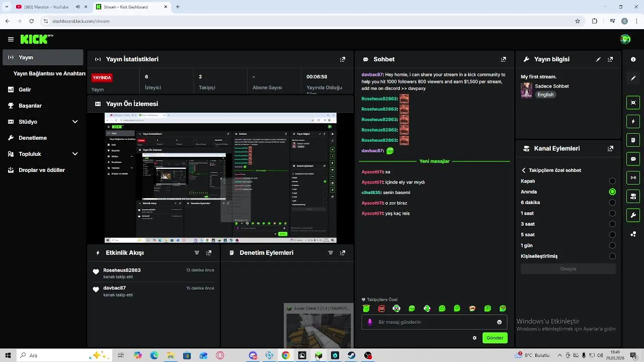The height and width of the screenshot is (362, 644).
Task: Open the hamburger menu beside Kick logo
Action: coord(11,39)
